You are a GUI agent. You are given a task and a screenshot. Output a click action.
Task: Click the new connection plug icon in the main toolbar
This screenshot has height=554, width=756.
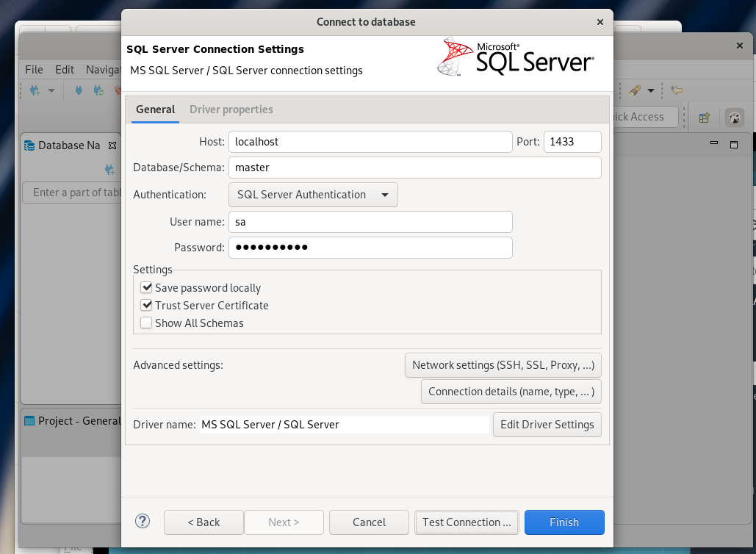click(35, 90)
